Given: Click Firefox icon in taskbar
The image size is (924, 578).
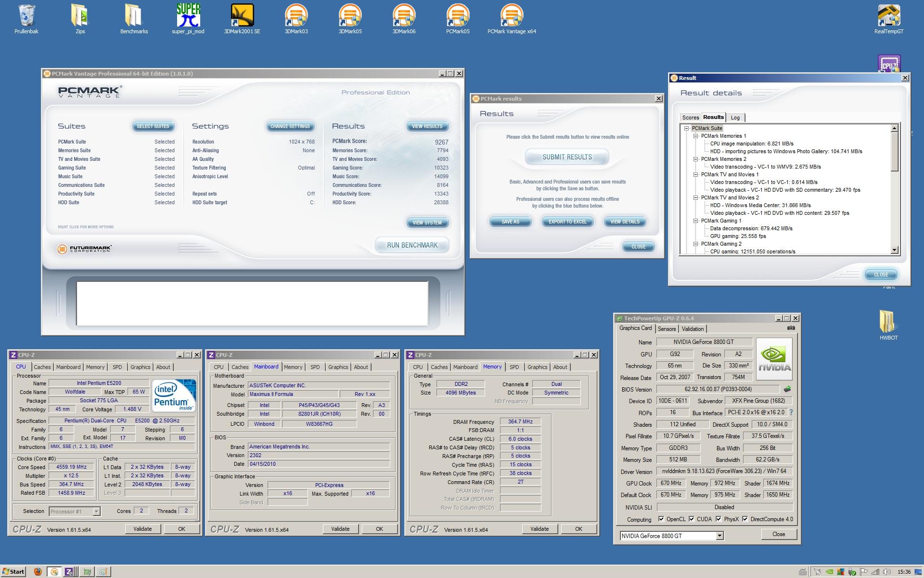Looking at the screenshot, I should pyautogui.click(x=38, y=572).
